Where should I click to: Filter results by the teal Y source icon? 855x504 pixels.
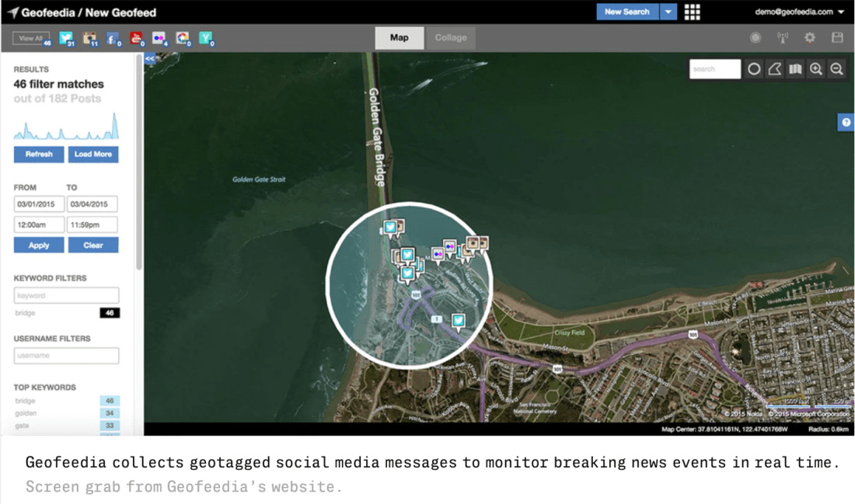[205, 38]
